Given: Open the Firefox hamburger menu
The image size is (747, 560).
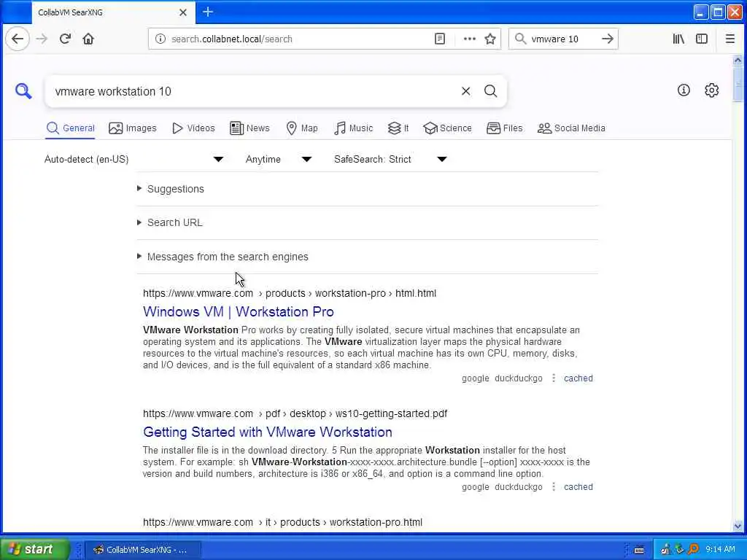Looking at the screenshot, I should [729, 39].
